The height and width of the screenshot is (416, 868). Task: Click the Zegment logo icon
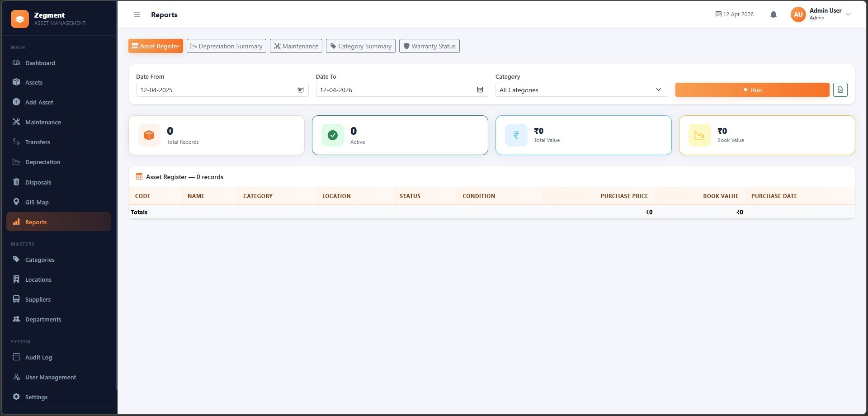(x=20, y=19)
